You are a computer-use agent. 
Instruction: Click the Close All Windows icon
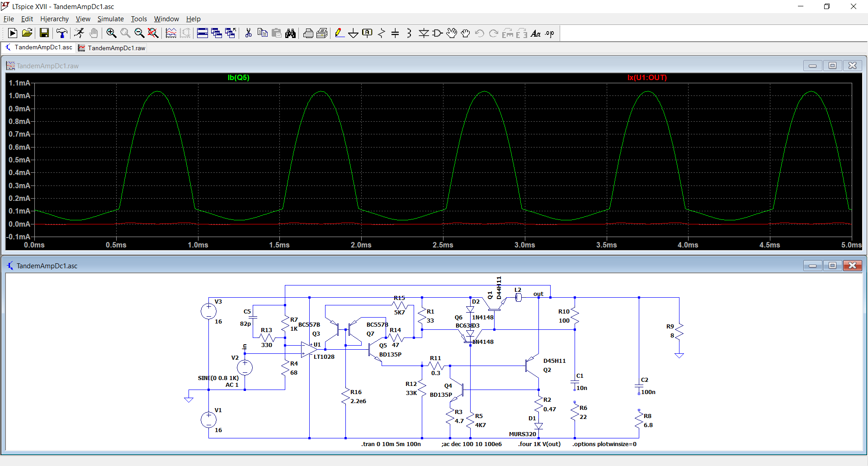pyautogui.click(x=231, y=33)
